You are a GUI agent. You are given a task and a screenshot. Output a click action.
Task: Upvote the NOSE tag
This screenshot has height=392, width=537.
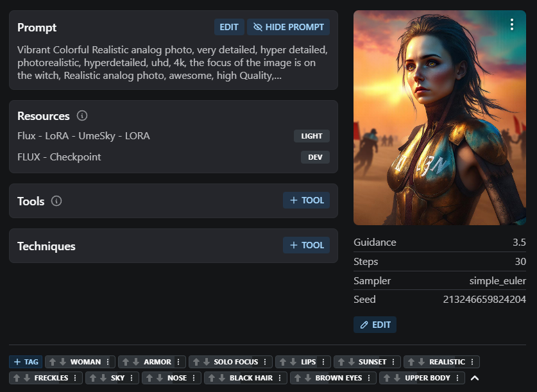(x=149, y=378)
